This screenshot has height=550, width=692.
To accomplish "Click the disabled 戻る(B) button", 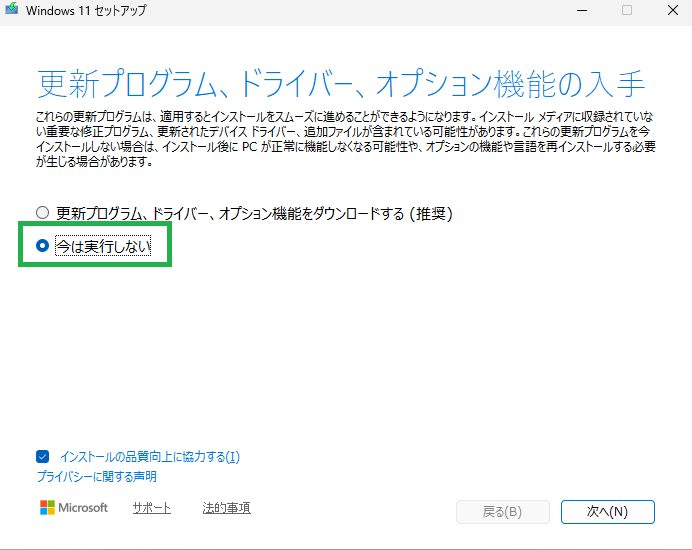I will (502, 511).
